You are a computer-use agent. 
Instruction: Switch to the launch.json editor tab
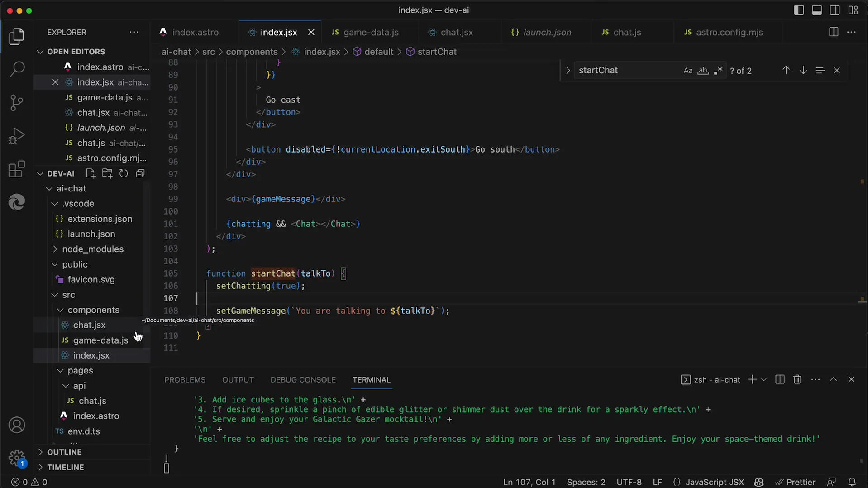coord(547,33)
